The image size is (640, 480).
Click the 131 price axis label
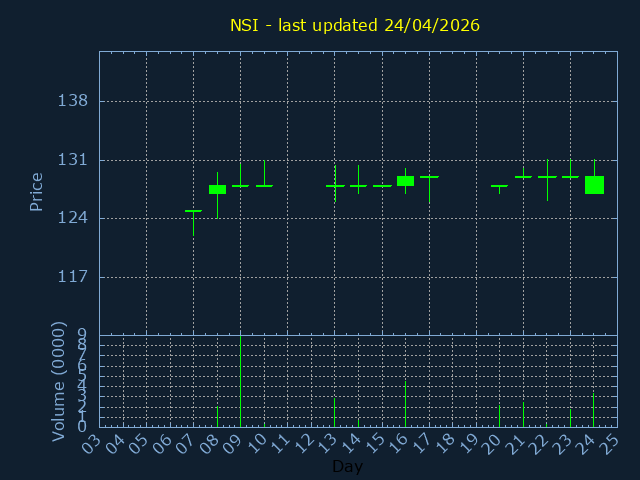click(x=73, y=160)
